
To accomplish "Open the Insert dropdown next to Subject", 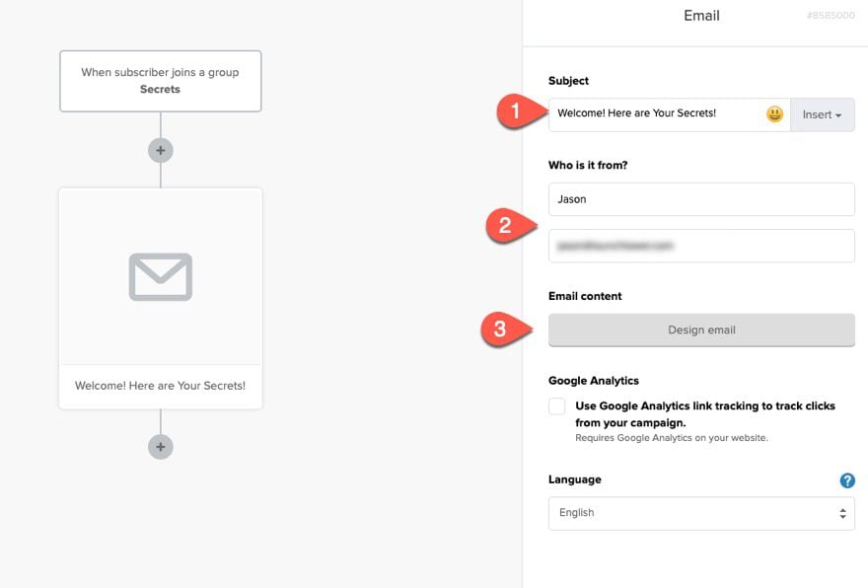I will (822, 114).
